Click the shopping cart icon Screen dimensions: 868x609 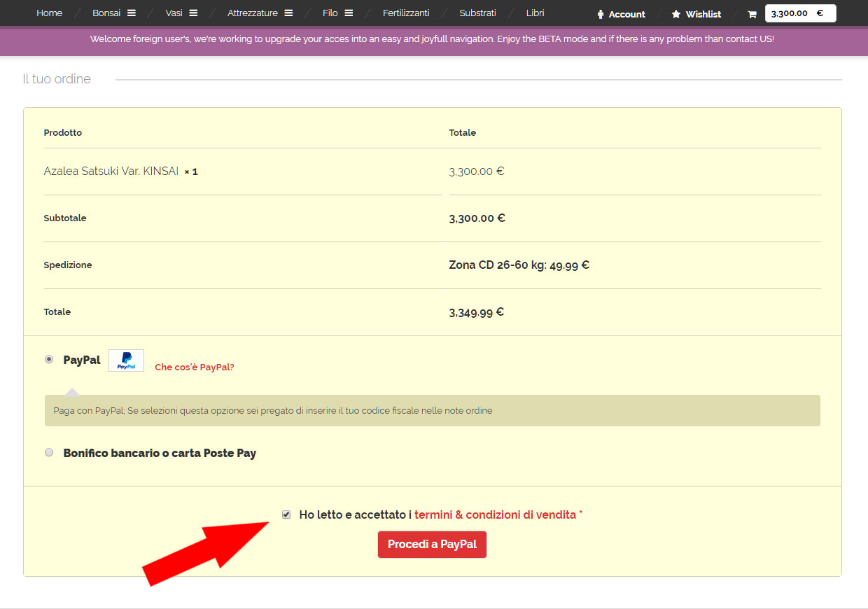[x=752, y=14]
